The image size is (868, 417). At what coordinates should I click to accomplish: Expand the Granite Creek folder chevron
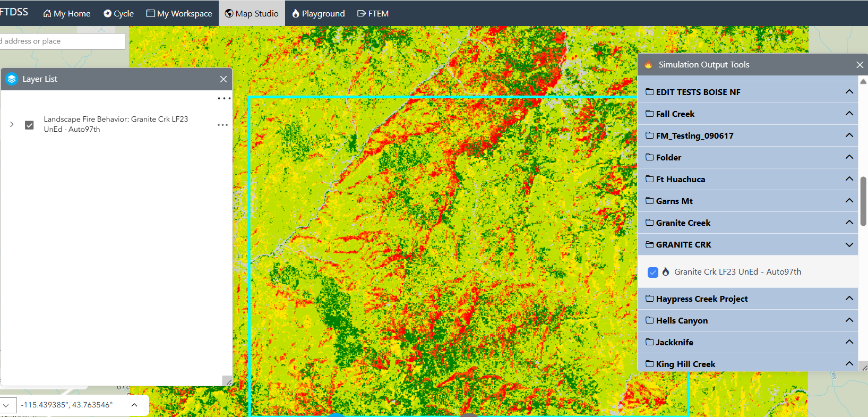pyautogui.click(x=849, y=223)
